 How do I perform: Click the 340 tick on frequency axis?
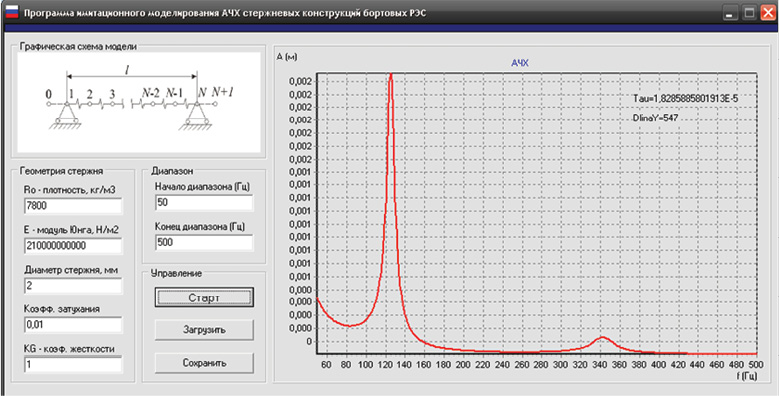click(x=600, y=364)
